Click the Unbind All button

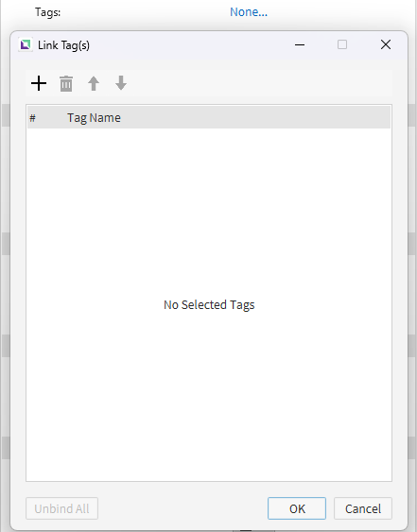click(x=61, y=508)
